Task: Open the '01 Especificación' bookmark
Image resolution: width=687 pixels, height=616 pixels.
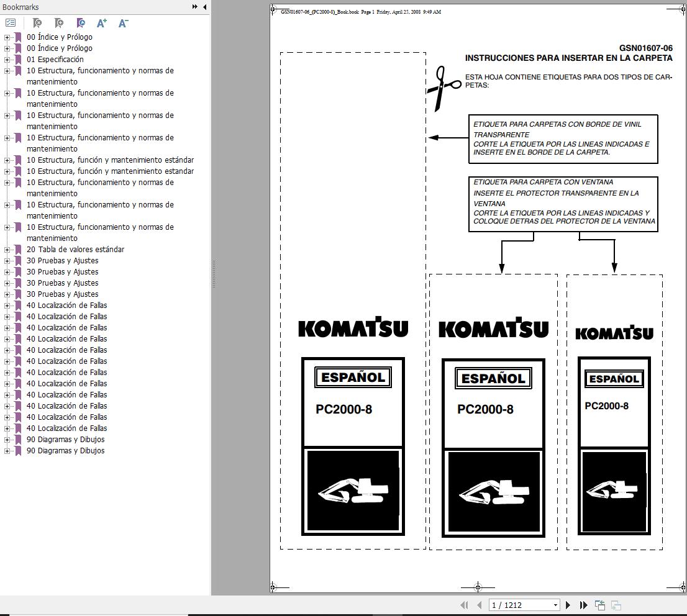Action: [x=55, y=60]
